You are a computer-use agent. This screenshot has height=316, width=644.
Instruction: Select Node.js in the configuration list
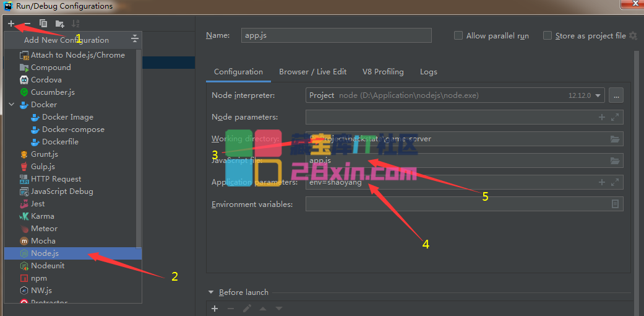click(x=45, y=253)
